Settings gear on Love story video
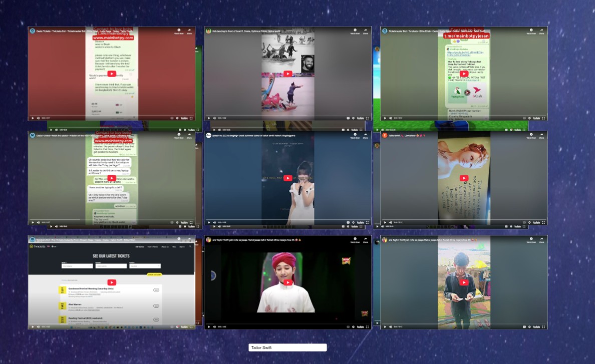The image size is (595, 364). pyautogui.click(x=530, y=222)
